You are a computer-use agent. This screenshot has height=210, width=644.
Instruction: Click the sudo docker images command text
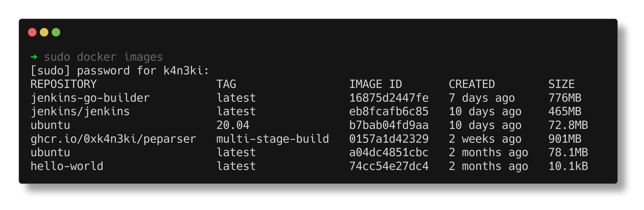(x=103, y=57)
